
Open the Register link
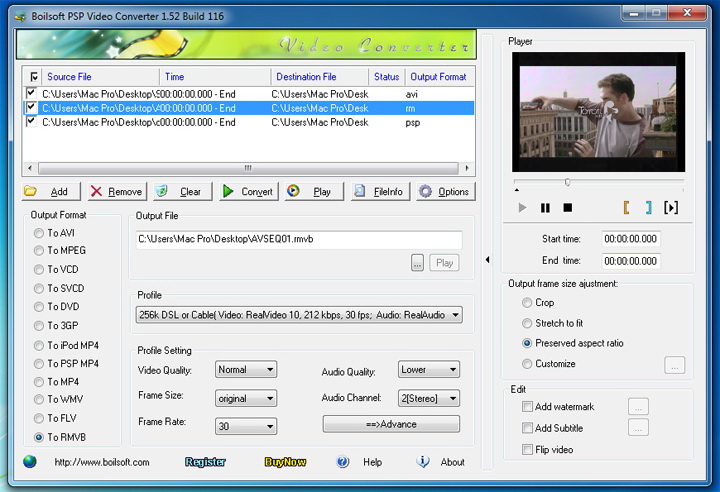[205, 462]
